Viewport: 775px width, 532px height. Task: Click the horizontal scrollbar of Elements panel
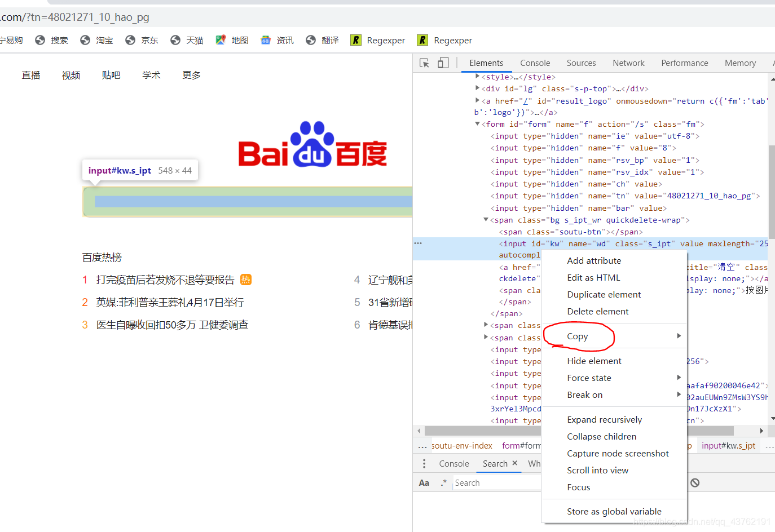coord(579,431)
